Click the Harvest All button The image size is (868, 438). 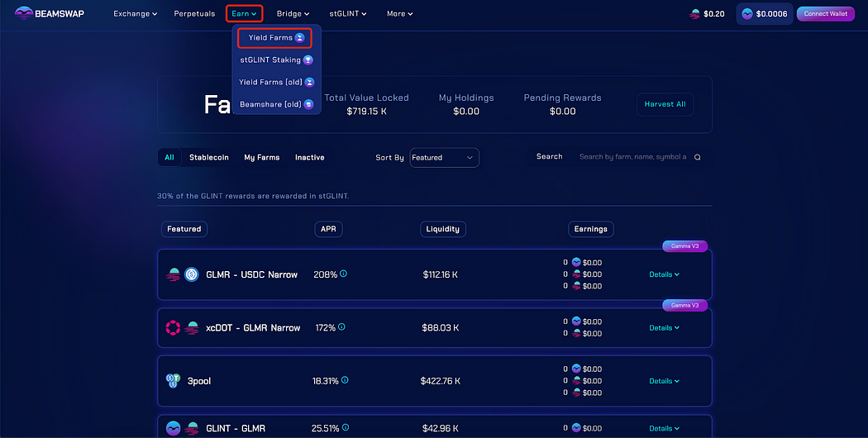(665, 104)
